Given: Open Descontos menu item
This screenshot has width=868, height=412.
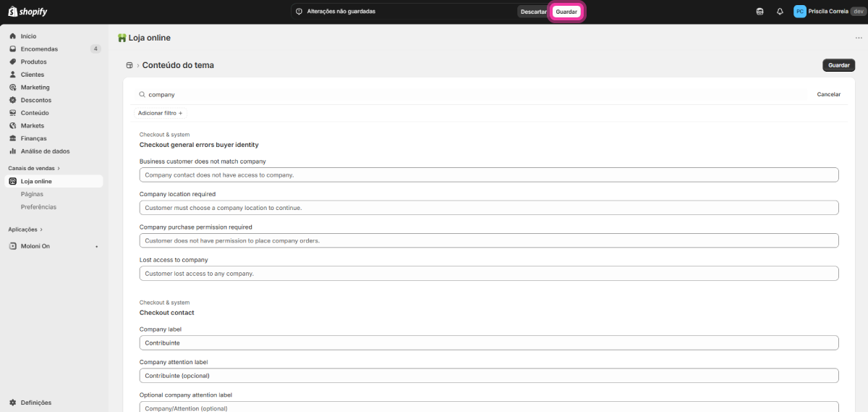Looking at the screenshot, I should point(36,100).
